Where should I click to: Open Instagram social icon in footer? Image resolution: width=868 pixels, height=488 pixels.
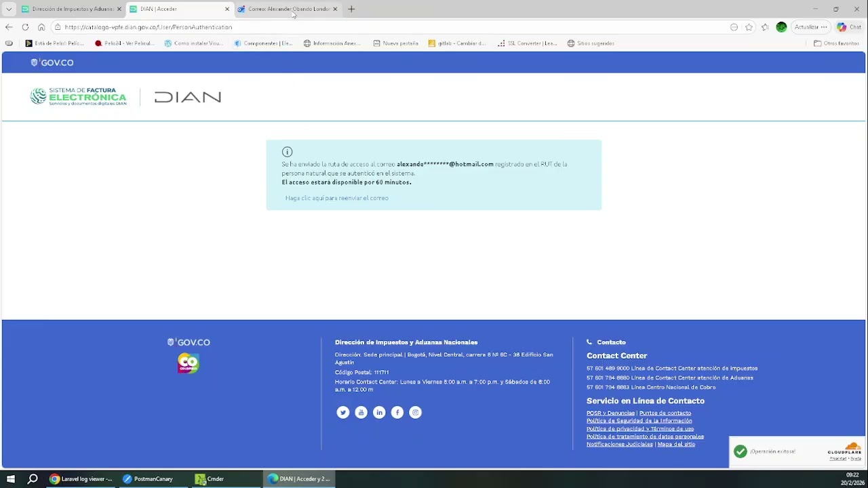click(x=416, y=412)
